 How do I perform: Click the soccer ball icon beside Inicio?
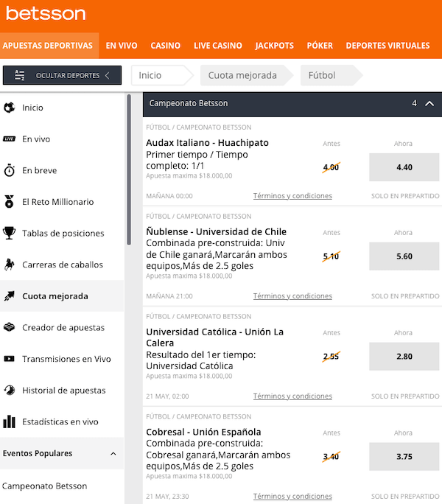coord(10,108)
